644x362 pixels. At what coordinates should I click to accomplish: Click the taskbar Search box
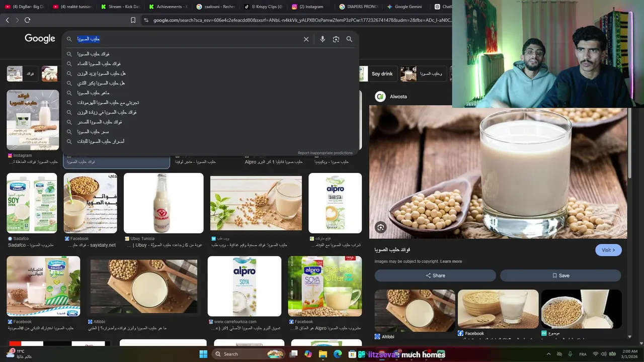coord(248,354)
